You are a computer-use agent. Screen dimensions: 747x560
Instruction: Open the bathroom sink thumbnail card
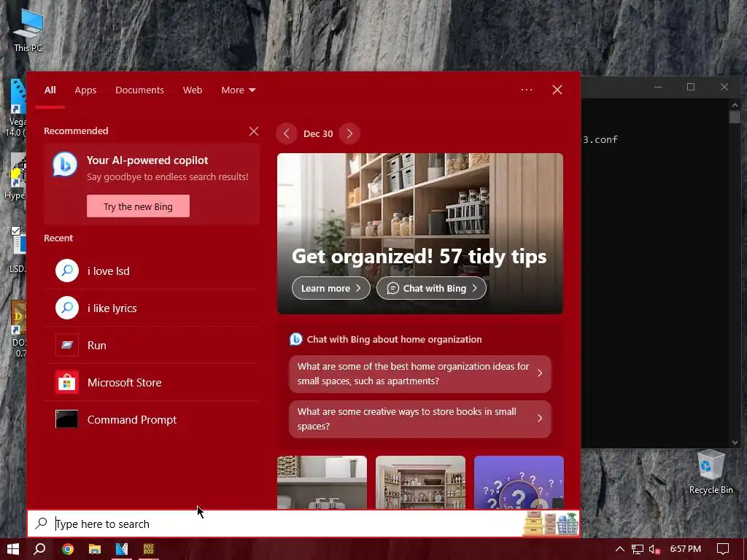click(x=322, y=482)
